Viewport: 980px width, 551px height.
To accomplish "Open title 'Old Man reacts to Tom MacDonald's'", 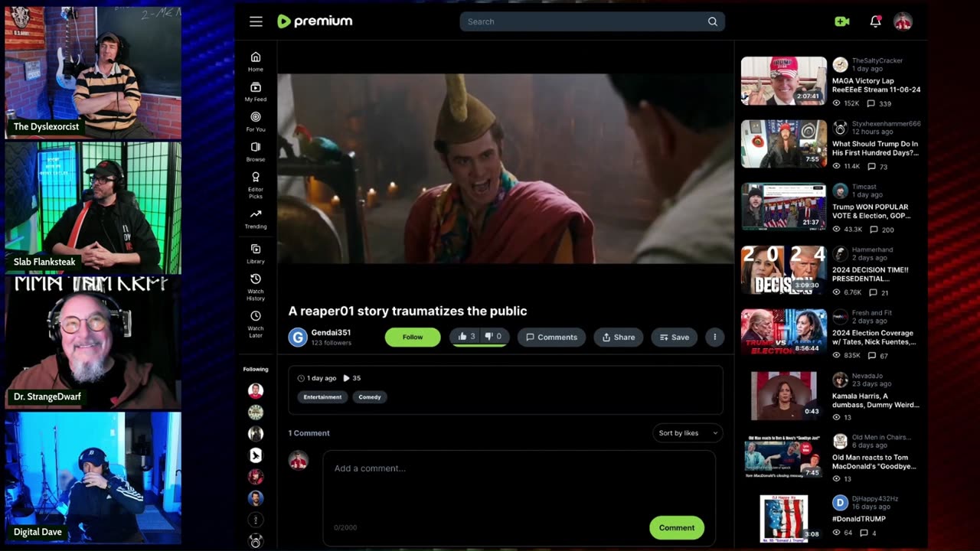I will pyautogui.click(x=874, y=461).
